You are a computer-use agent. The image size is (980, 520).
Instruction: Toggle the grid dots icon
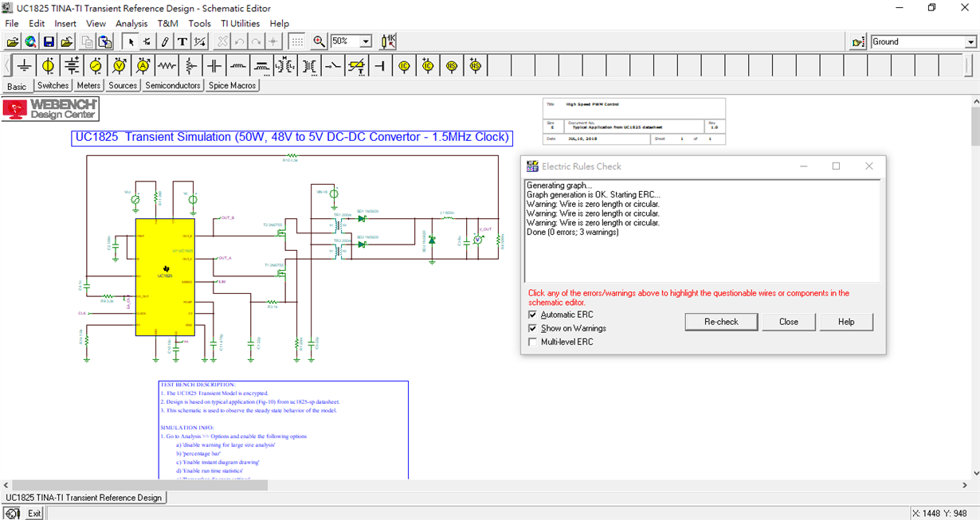[296, 41]
